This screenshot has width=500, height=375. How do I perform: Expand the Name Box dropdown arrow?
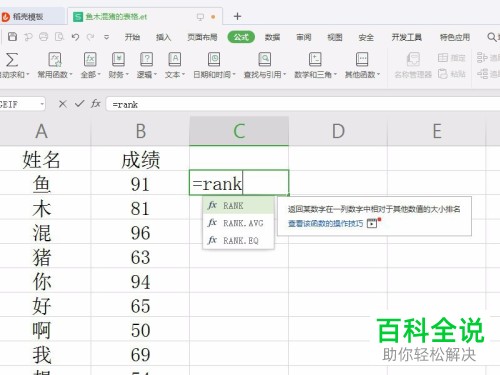point(42,104)
